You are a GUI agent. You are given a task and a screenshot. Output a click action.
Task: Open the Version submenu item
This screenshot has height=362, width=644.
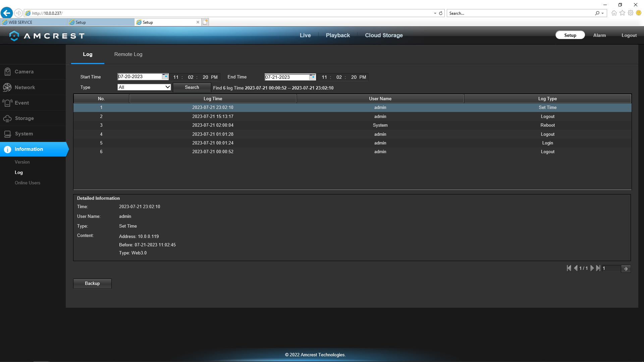pos(22,162)
